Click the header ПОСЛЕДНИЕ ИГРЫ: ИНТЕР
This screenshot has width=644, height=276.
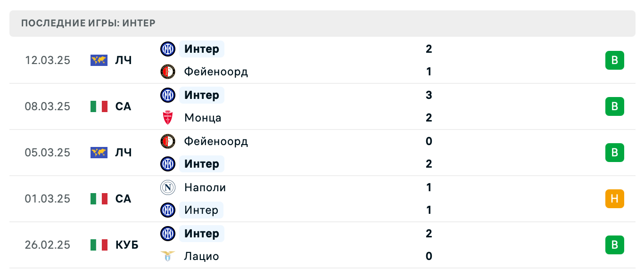coord(88,23)
